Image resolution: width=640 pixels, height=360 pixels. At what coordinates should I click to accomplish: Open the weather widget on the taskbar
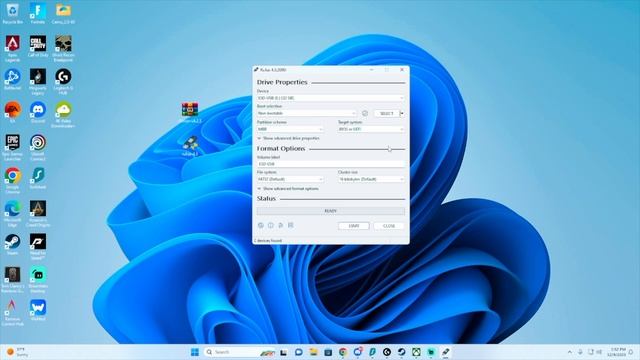pyautogui.click(x=18, y=352)
